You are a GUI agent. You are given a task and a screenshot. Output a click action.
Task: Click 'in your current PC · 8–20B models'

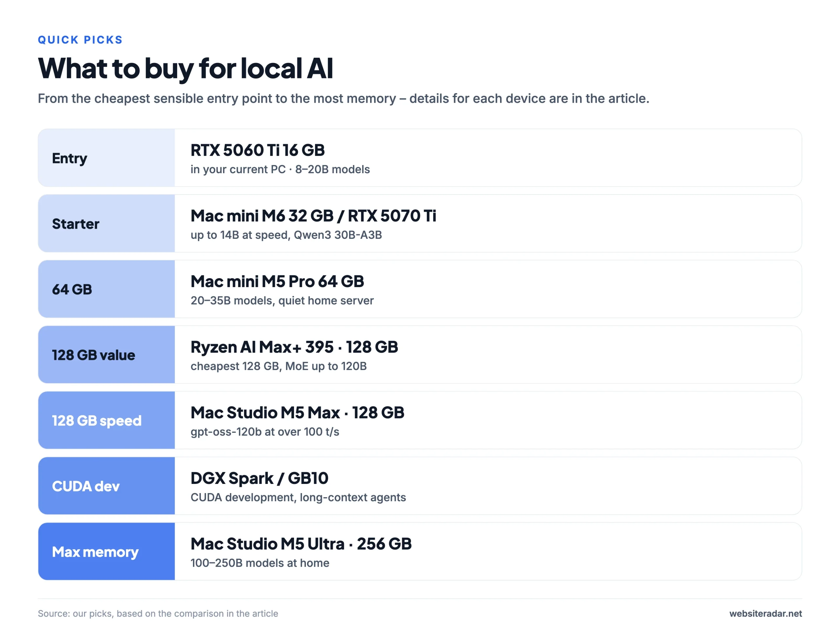tap(280, 169)
